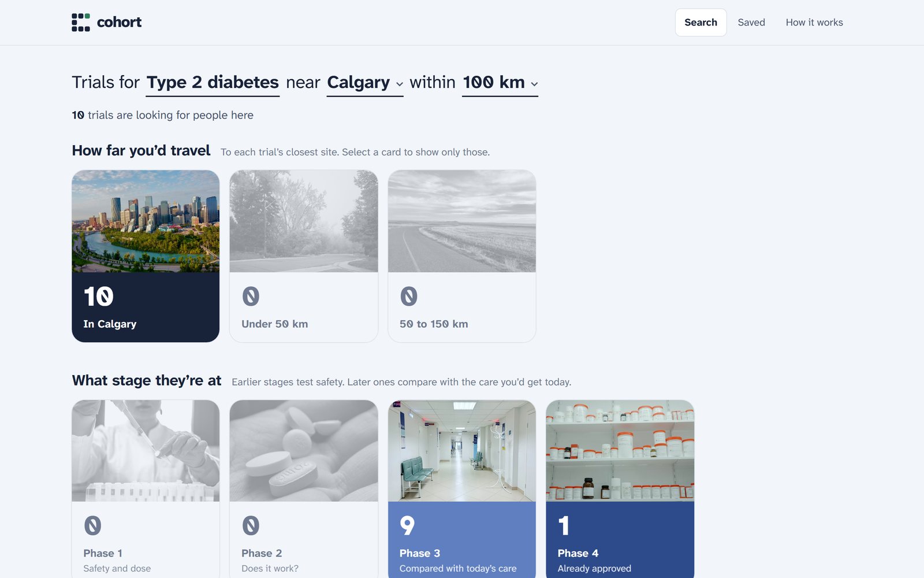Select the 50 to 150 km card
Screen dimensions: 924x578
[462, 256]
